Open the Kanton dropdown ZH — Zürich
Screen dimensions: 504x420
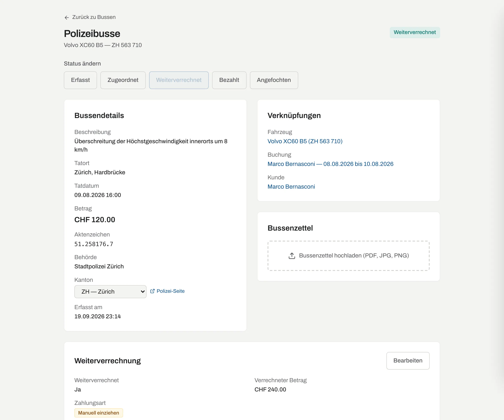tap(110, 292)
